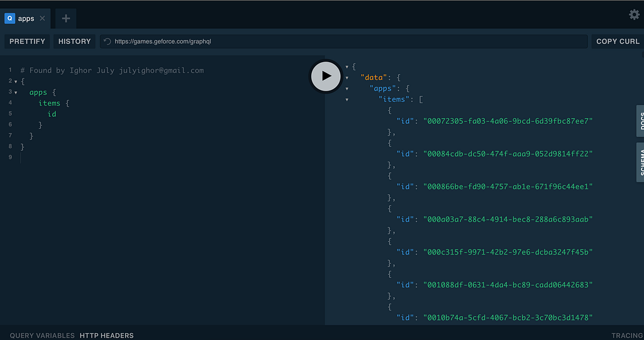
Task: Click the items field in the query editor
Action: 49,103
